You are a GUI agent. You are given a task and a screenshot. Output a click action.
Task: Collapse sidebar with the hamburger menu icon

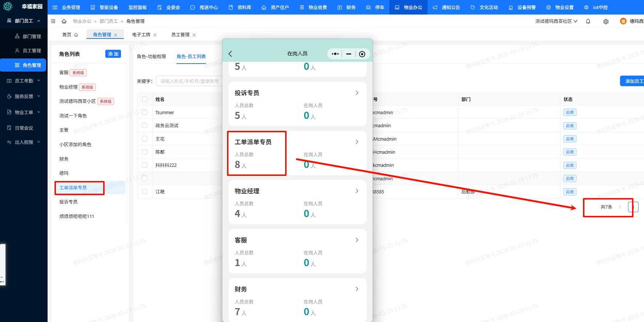(53, 21)
